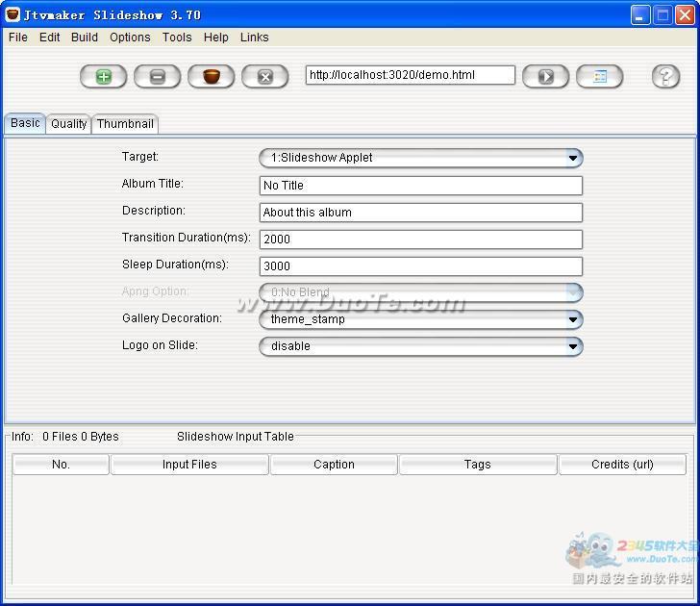Click the 0 Files 0 Bytes info text
Screen dimensions: 700x606
point(81,437)
